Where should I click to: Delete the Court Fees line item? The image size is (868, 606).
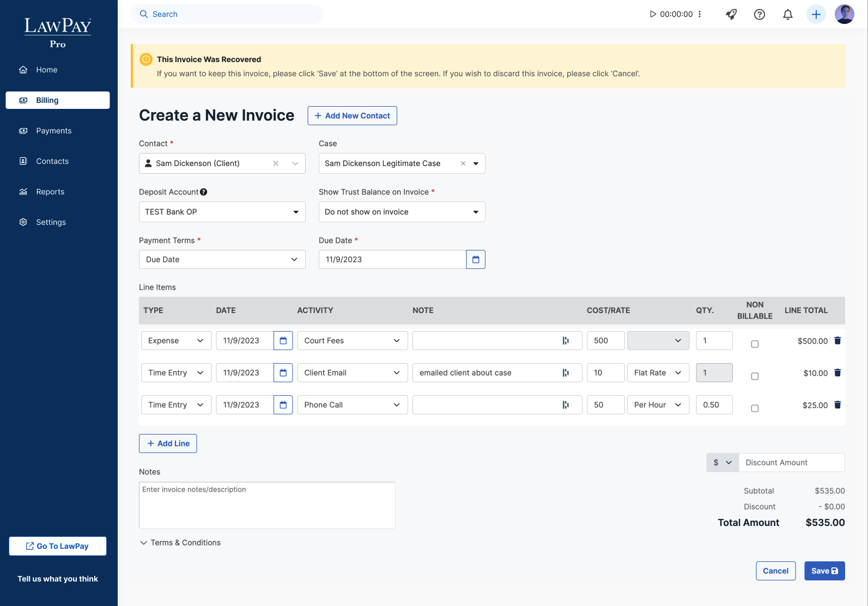coord(837,341)
